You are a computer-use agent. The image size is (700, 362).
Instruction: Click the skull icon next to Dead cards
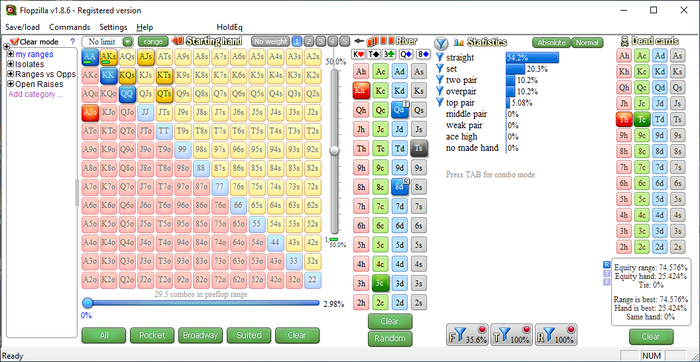coord(625,42)
